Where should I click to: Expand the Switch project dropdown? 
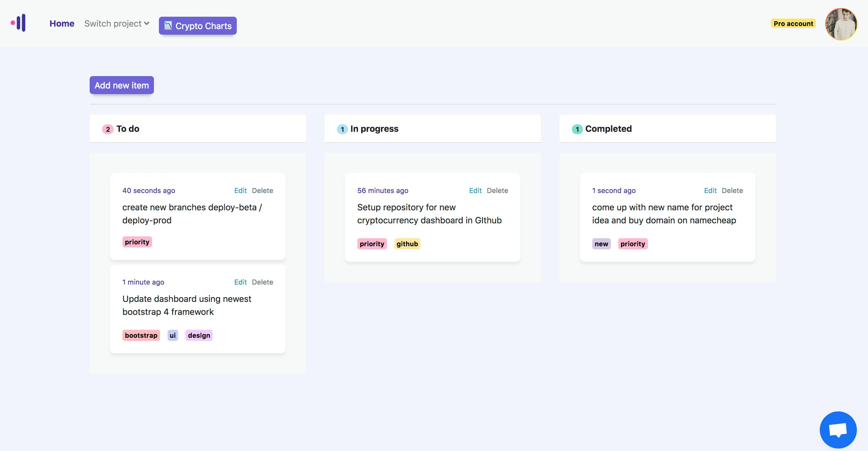point(117,24)
